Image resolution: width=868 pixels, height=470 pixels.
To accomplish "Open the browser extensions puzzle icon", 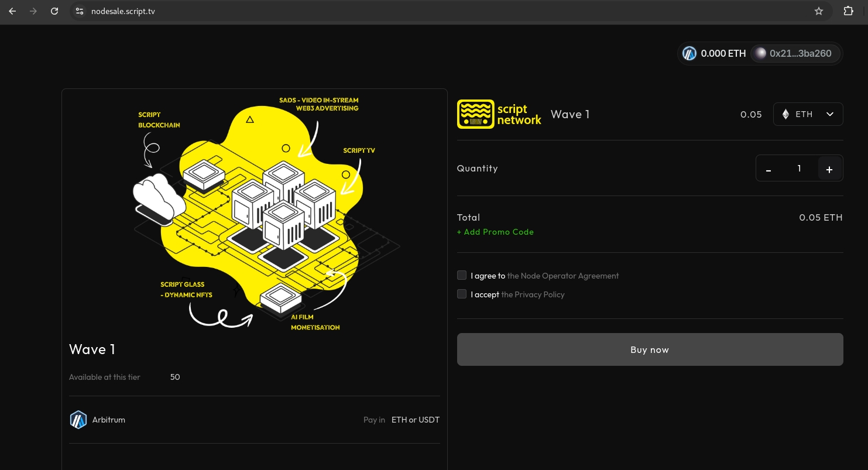I will (848, 11).
